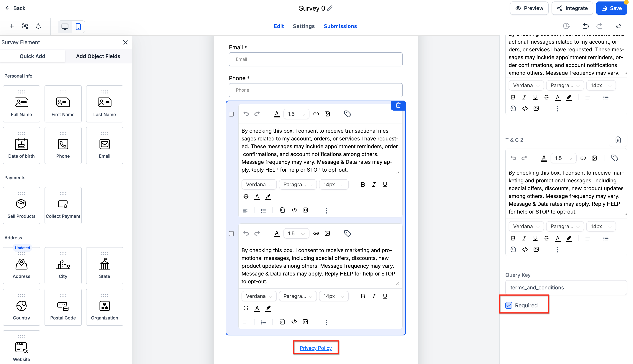Switch to the Settings tab
This screenshot has width=633, height=364.
point(304,26)
